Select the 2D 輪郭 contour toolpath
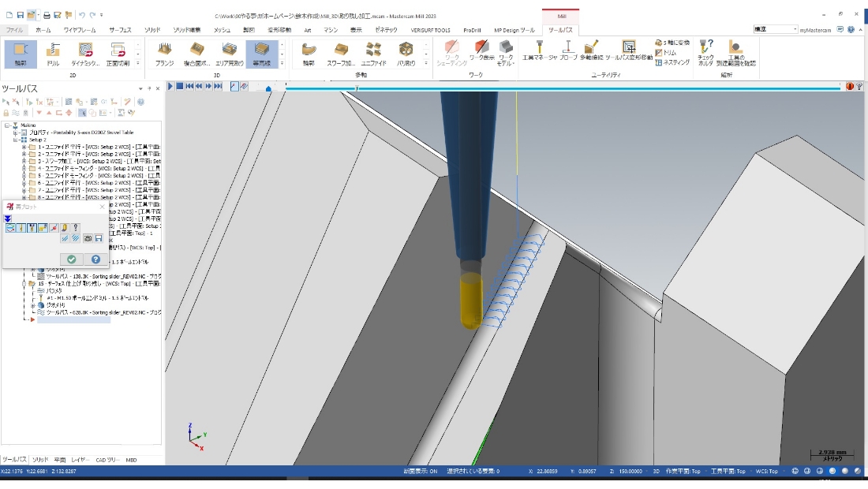The width and height of the screenshot is (868, 489). [x=21, y=54]
